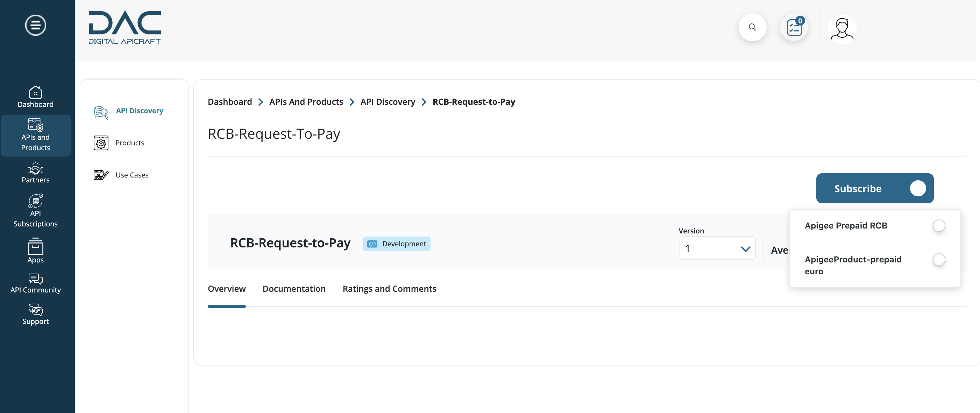Go to Dashboard in sidebar

click(35, 97)
